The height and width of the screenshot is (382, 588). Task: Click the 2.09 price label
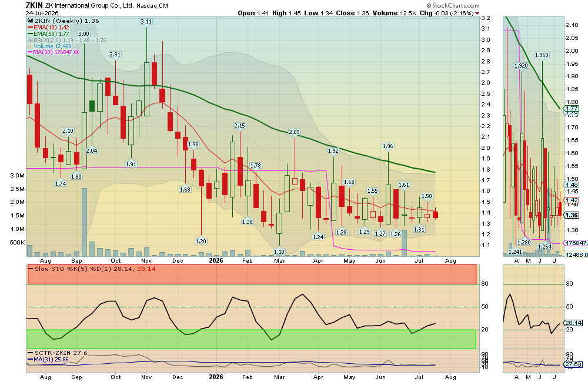pos(295,132)
